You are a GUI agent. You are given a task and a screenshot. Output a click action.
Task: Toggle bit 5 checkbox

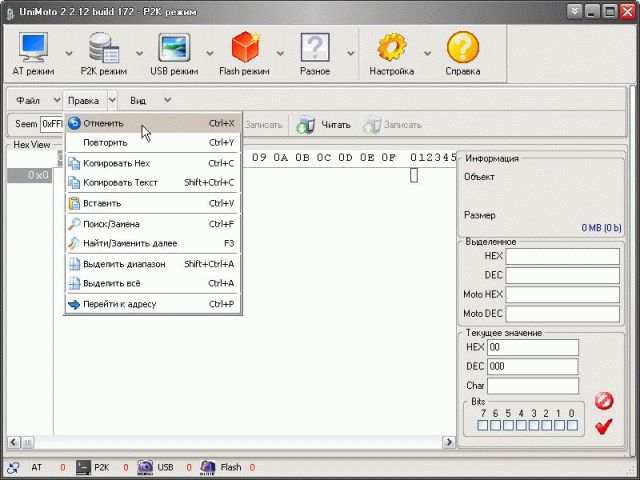pos(508,425)
